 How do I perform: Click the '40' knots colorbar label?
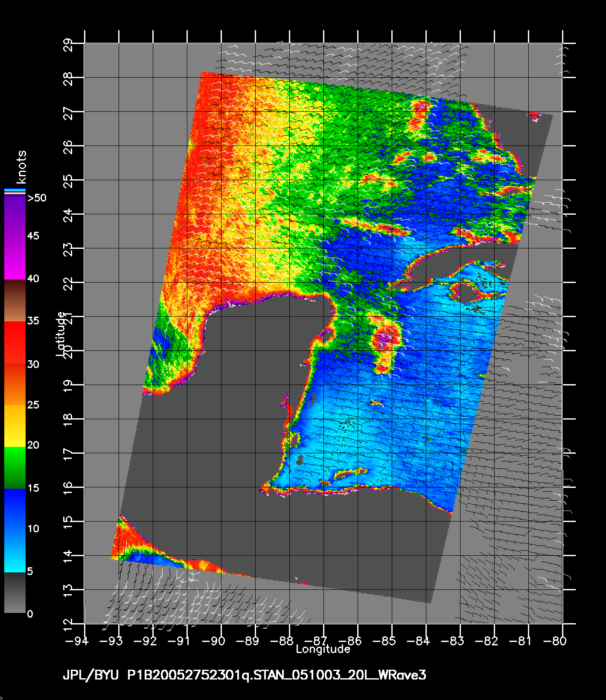33,279
